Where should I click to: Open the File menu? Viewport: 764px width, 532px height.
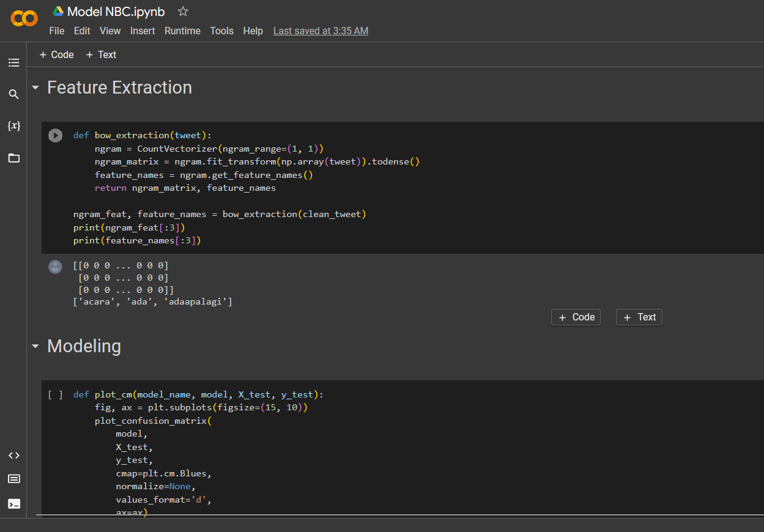pos(57,31)
